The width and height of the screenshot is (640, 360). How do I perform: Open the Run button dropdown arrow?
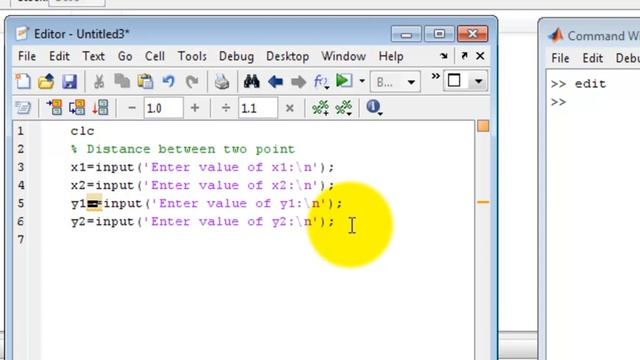coord(362,81)
